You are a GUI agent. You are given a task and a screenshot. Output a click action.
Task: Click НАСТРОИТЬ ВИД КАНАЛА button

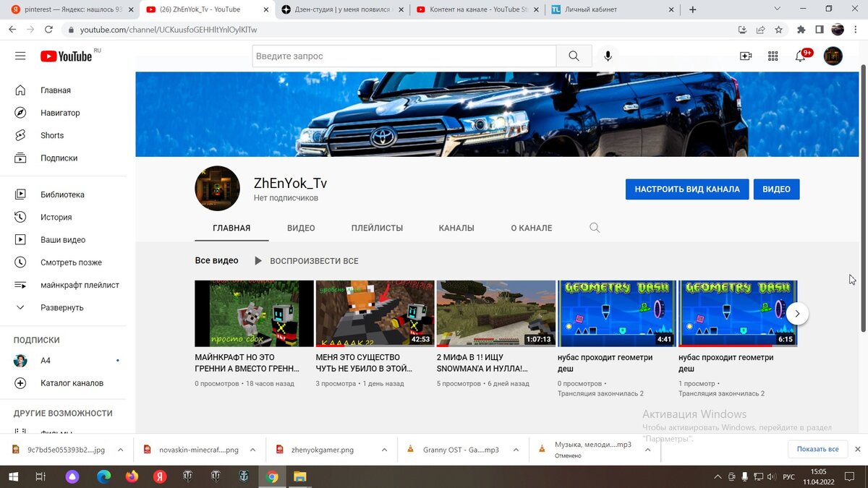(x=687, y=189)
